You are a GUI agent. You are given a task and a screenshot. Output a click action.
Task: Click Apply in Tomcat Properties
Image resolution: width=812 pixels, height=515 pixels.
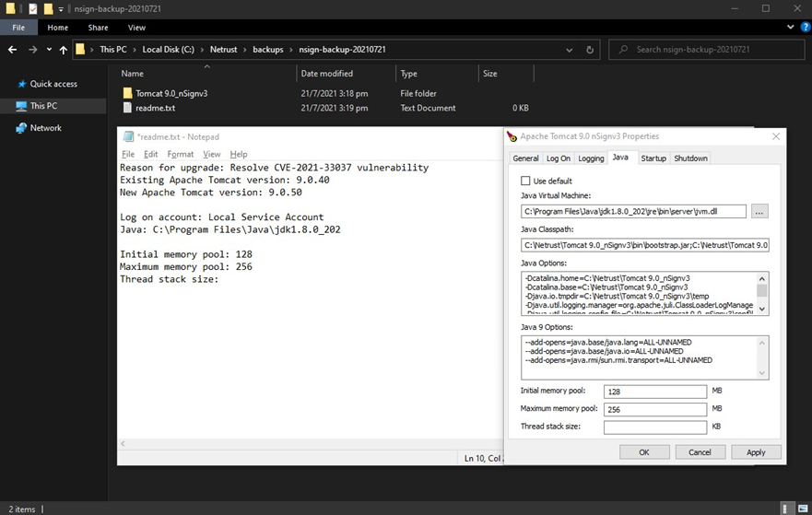(756, 452)
